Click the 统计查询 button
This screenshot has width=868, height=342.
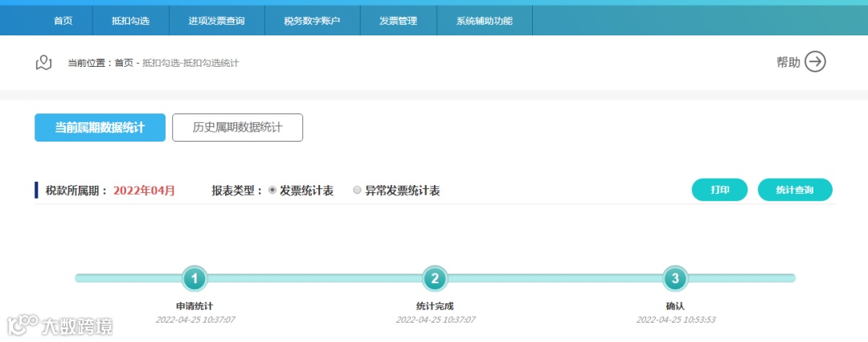(x=795, y=190)
